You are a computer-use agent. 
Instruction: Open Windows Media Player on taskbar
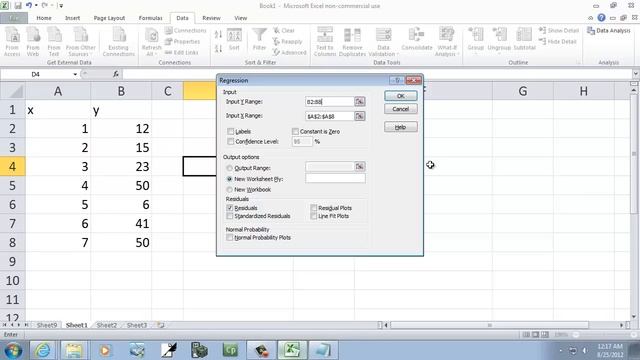(x=105, y=350)
